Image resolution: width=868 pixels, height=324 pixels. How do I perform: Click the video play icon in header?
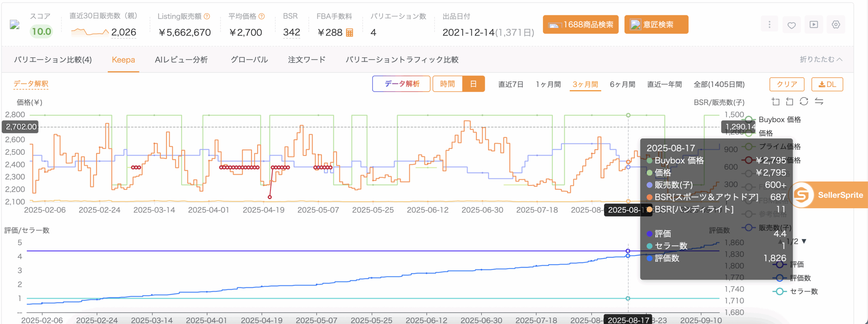pyautogui.click(x=813, y=25)
